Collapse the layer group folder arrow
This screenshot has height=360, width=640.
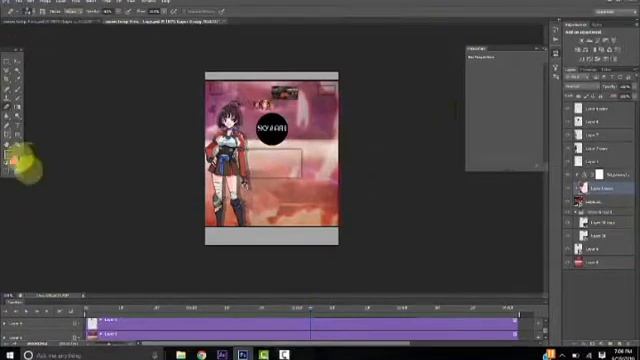point(576,212)
